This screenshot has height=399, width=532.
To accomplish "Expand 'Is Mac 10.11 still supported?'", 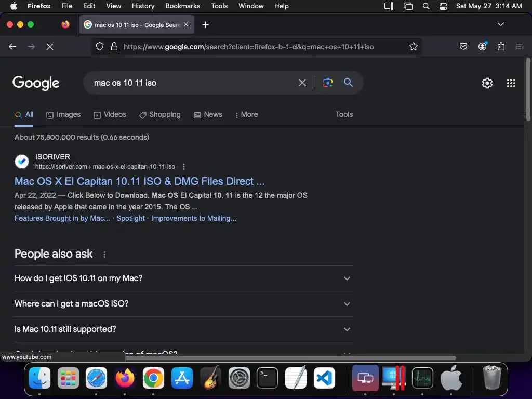I will (x=184, y=329).
